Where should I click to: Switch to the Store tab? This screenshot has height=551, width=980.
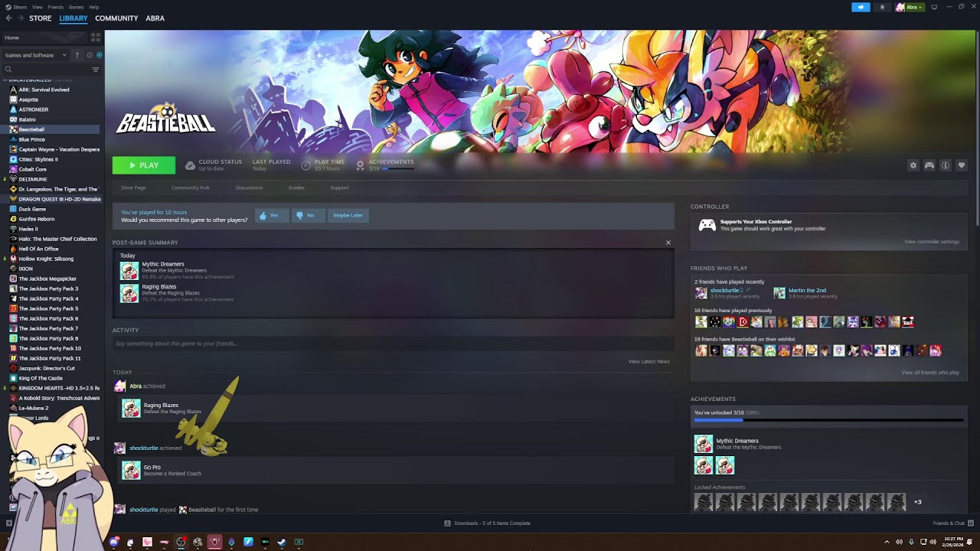coord(41,18)
